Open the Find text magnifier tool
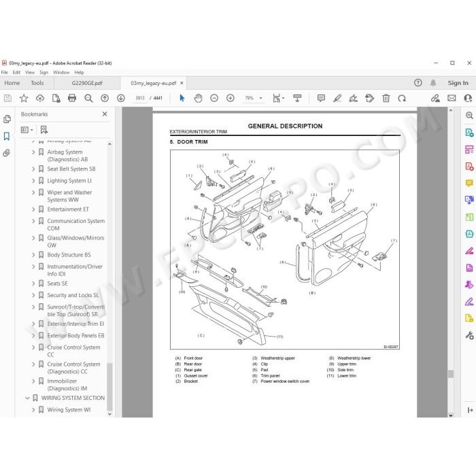 [x=88, y=98]
